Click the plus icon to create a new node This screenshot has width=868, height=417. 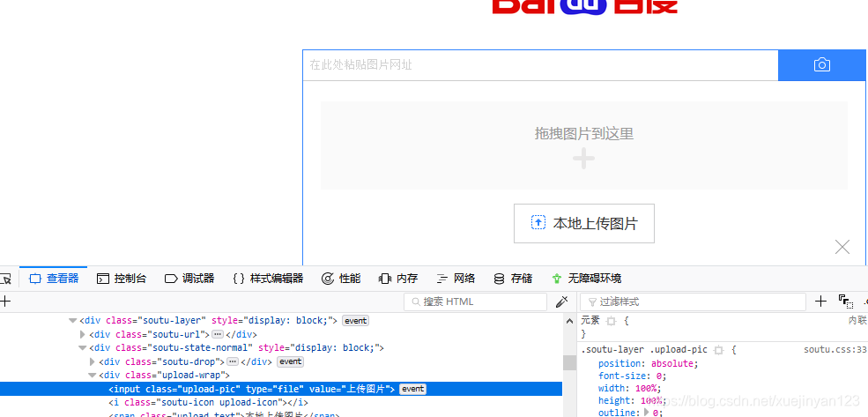5,302
